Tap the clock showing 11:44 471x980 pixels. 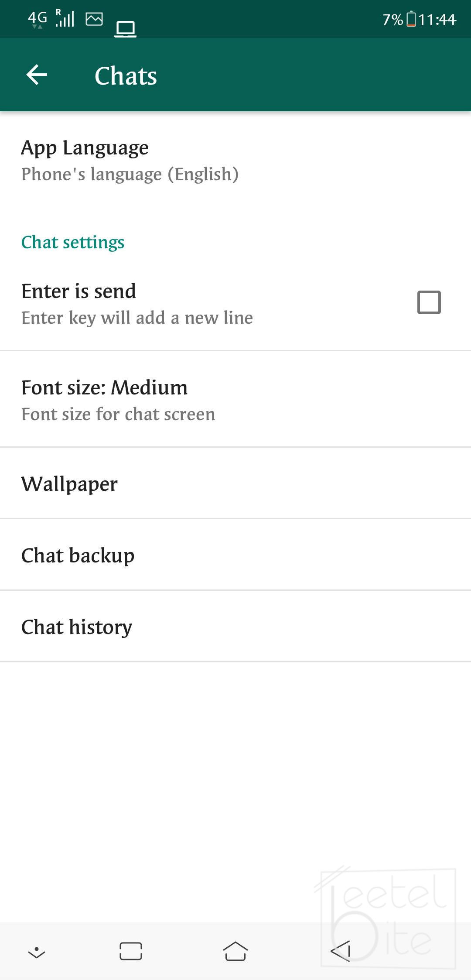[x=437, y=19]
